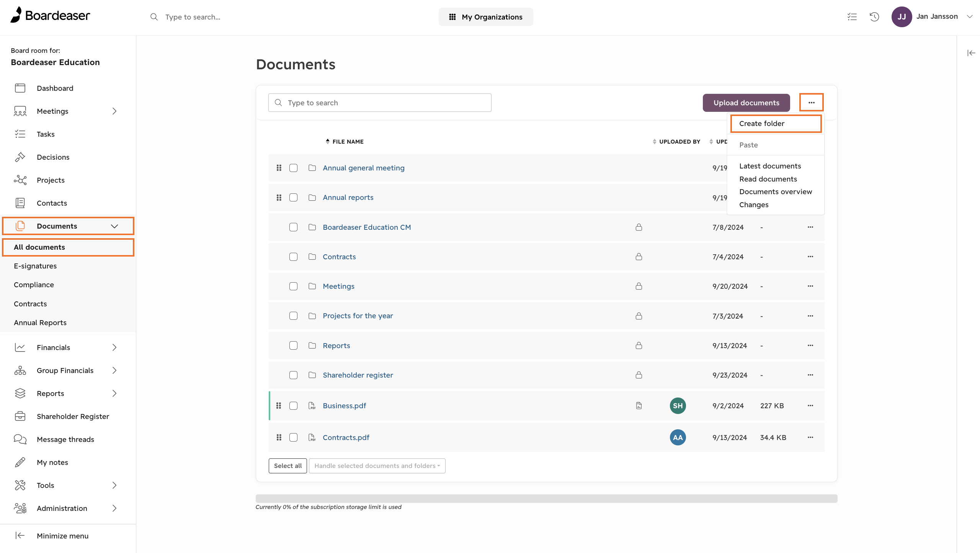The width and height of the screenshot is (980, 553).
Task: Select E-signatures under Documents
Action: click(x=35, y=266)
